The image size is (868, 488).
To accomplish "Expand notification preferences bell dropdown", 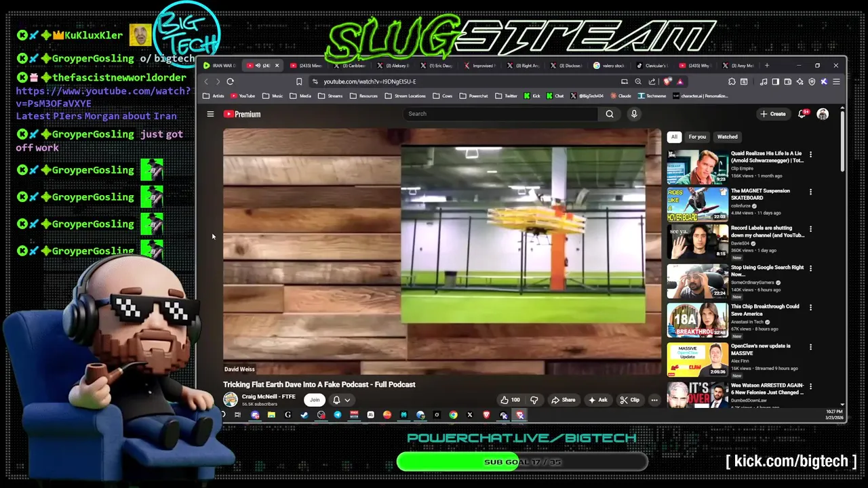I will [341, 400].
